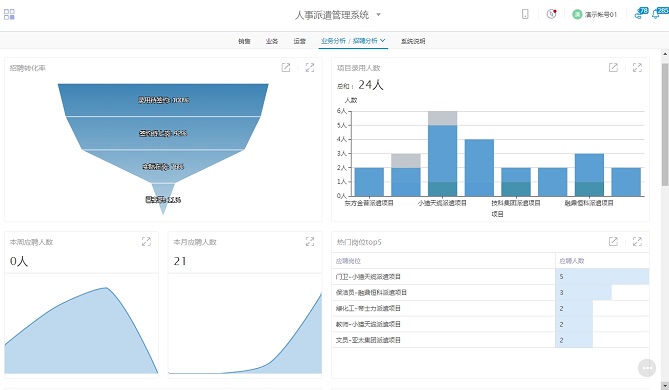The height and width of the screenshot is (390, 669).
Task: Export the 招聘转化率 funnel panel
Action: (286, 67)
